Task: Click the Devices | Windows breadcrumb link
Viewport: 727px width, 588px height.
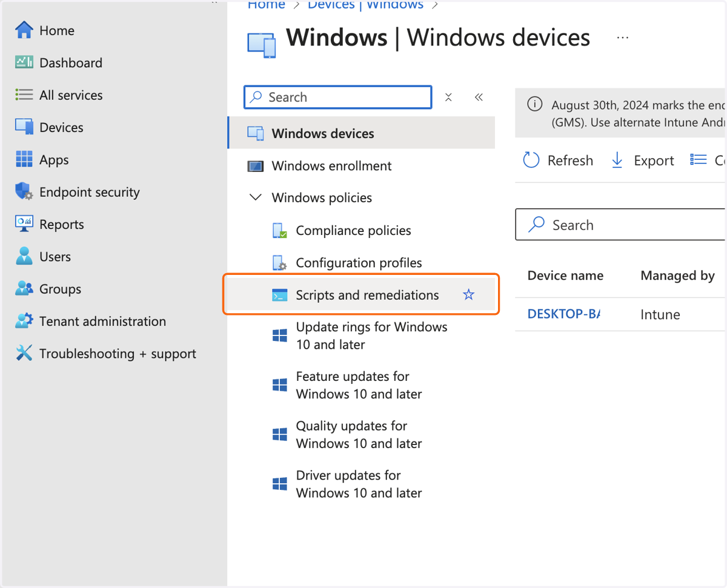Action: [x=365, y=5]
